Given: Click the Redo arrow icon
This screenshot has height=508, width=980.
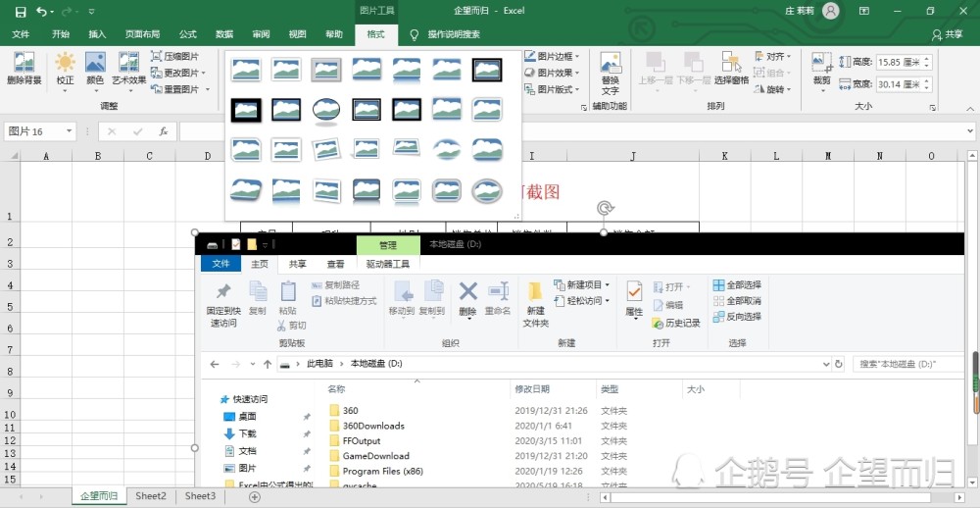Looking at the screenshot, I should (x=68, y=11).
